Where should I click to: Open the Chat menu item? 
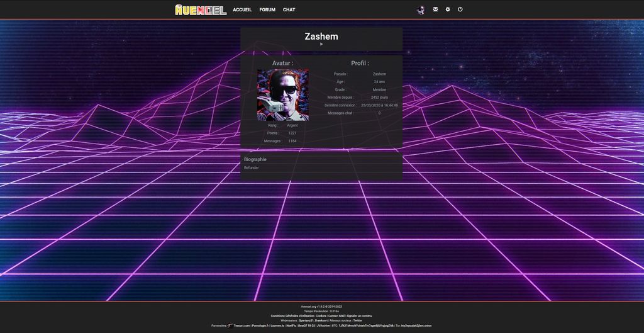tap(289, 9)
